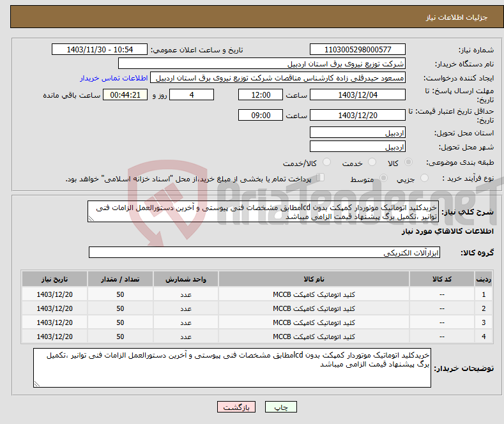Click the چاپ (print) button
Image resolution: width=504 pixels, height=424 pixels.
tap(280, 407)
